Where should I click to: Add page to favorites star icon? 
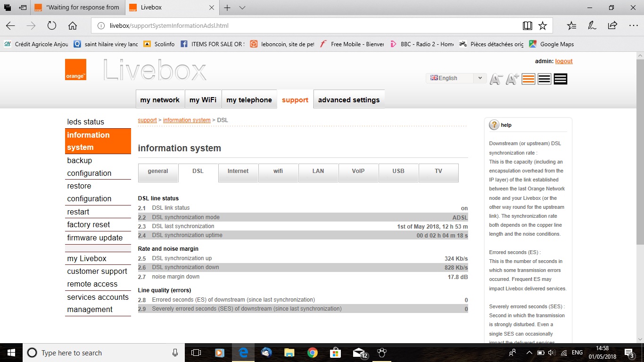click(543, 25)
